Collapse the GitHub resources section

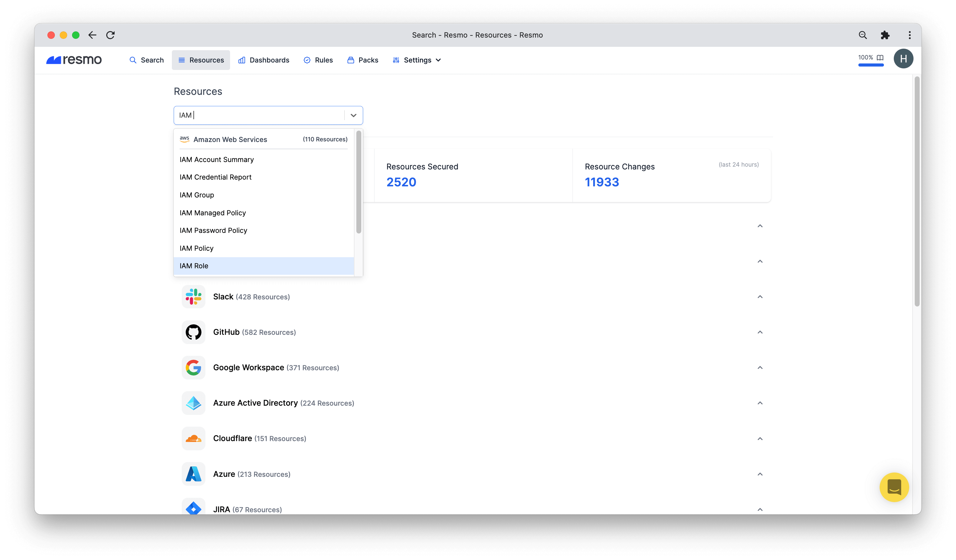(x=760, y=332)
